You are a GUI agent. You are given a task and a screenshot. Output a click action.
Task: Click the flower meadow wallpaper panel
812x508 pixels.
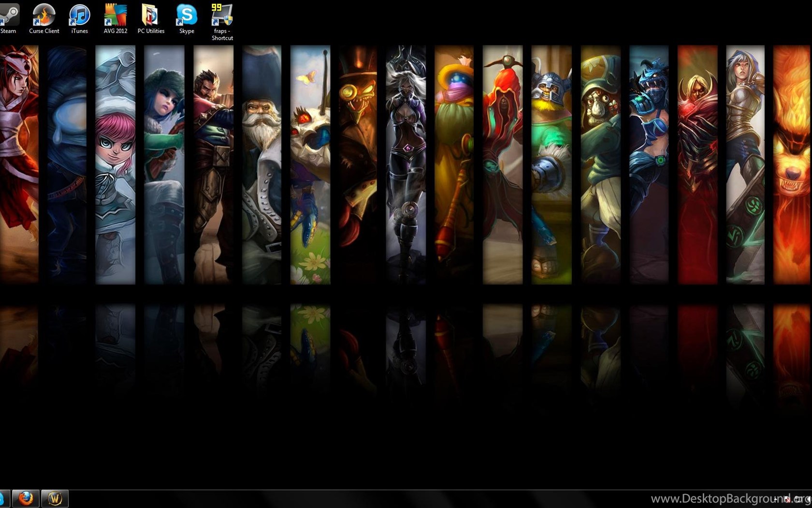coord(310,164)
